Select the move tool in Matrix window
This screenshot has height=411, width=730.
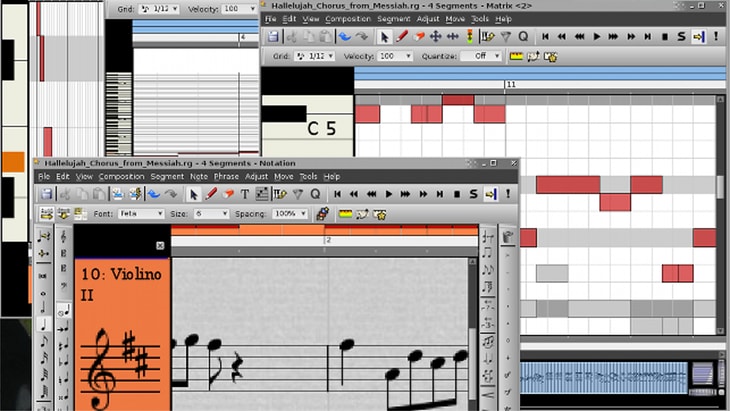click(435, 36)
